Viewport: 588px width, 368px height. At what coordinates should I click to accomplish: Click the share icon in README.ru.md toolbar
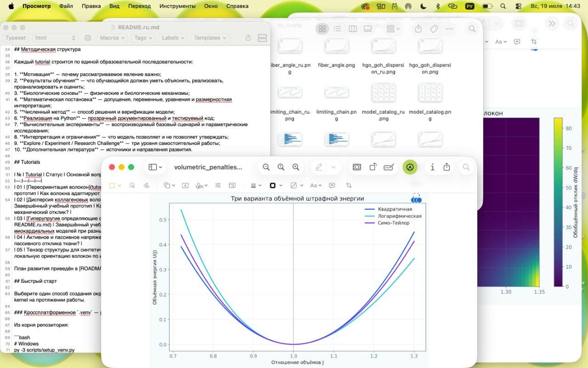(249, 38)
